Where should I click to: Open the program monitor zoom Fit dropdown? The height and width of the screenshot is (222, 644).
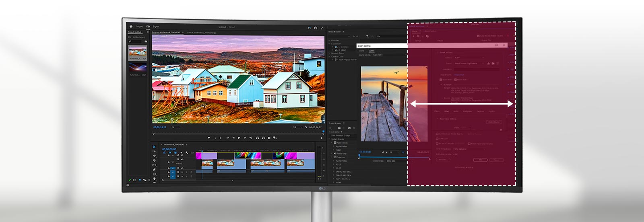click(175, 127)
